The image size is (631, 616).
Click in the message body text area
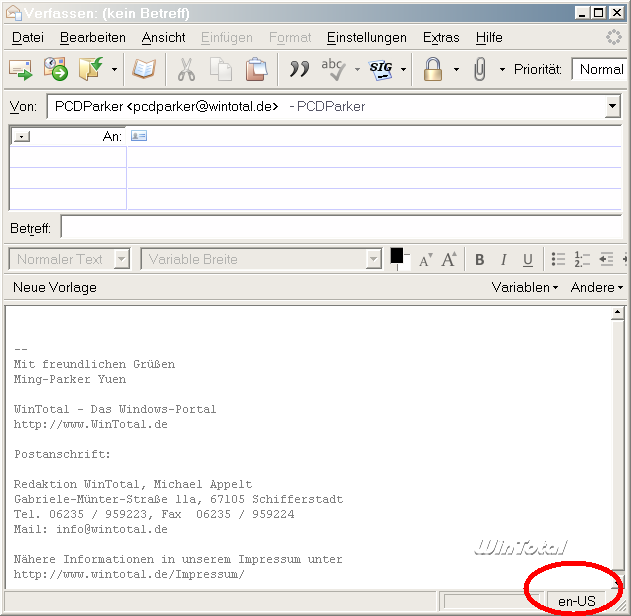click(x=309, y=447)
